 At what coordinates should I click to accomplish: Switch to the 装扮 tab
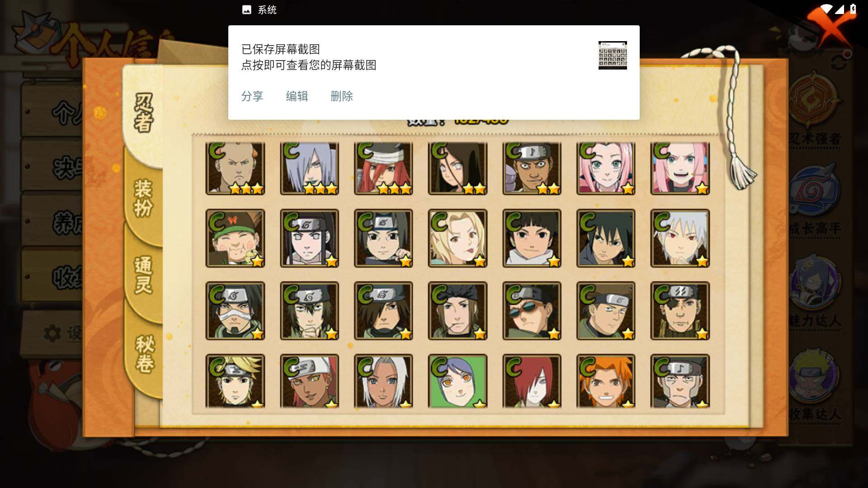(143, 198)
